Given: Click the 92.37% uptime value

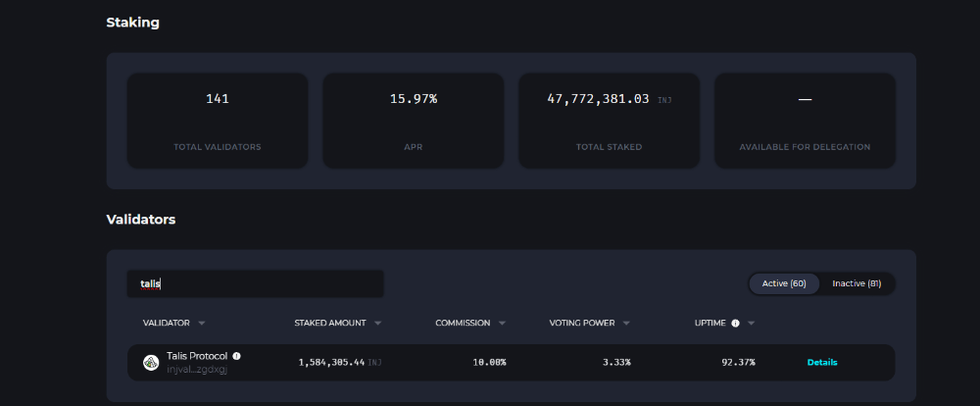Looking at the screenshot, I should (x=738, y=362).
